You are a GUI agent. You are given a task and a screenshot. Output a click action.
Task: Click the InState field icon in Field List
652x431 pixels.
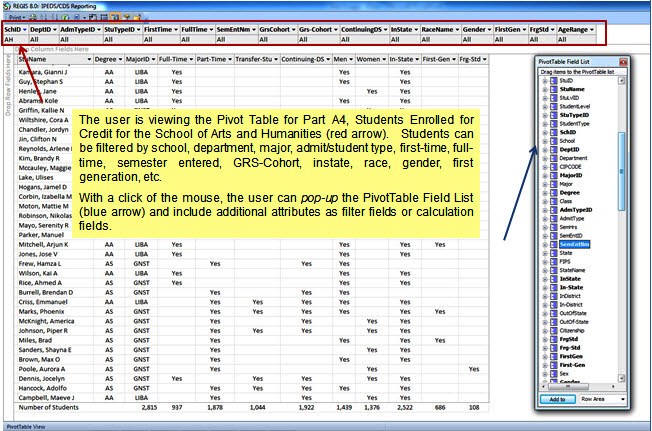coord(554,279)
